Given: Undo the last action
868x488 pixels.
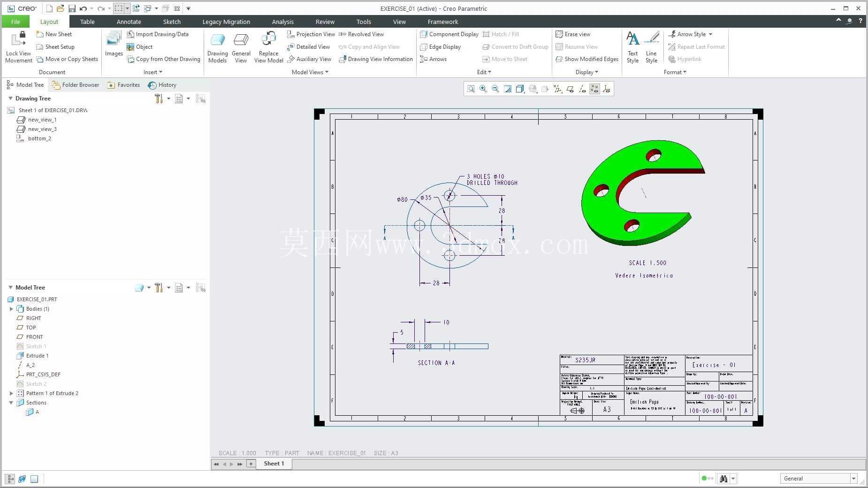Looking at the screenshot, I should [83, 8].
